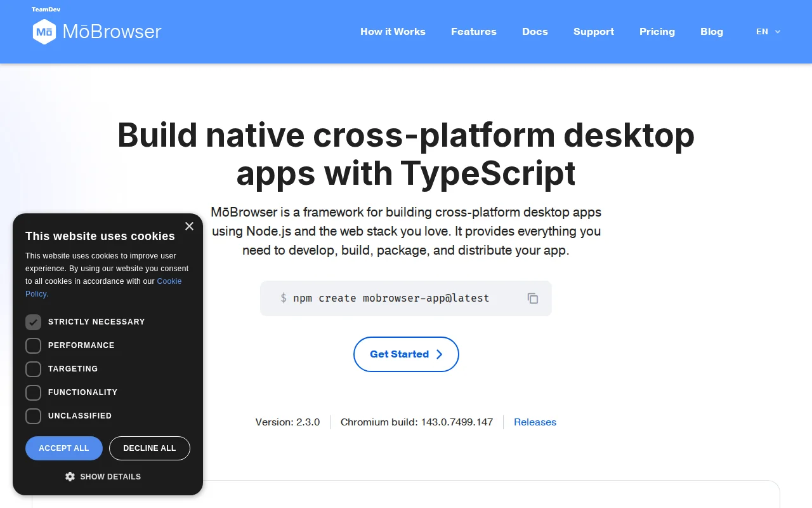Click the main headline about TypeScript apps
This screenshot has height=508, width=812.
point(406,154)
